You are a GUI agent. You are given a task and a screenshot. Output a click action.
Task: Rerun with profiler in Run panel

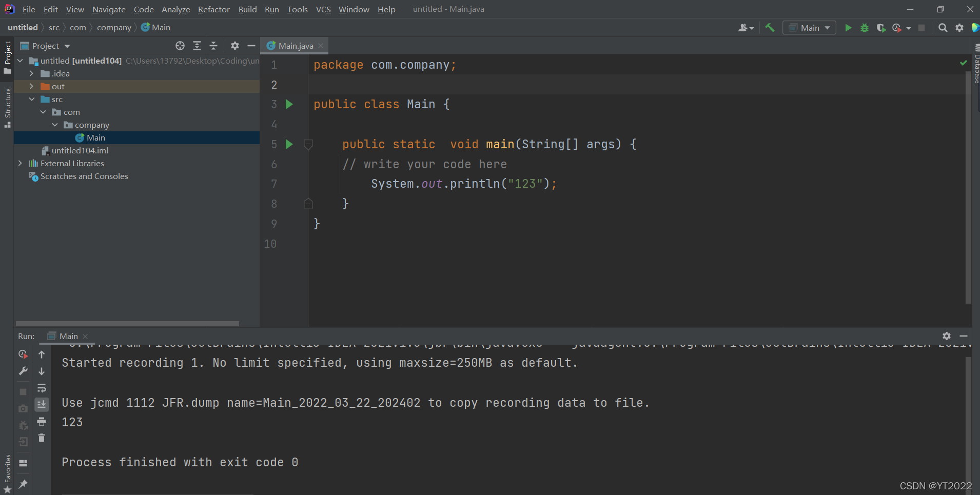[23, 354]
